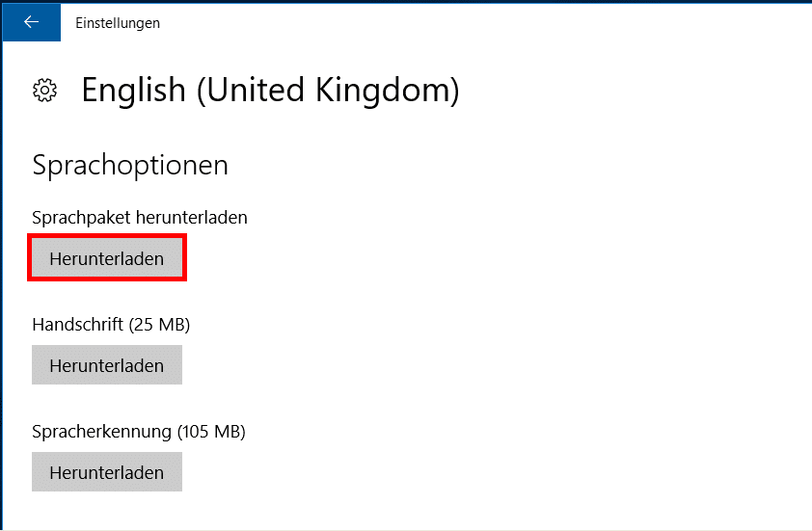Download the language pack (Sprachpaket)
Viewport: 812px width, 531px height.
click(106, 259)
